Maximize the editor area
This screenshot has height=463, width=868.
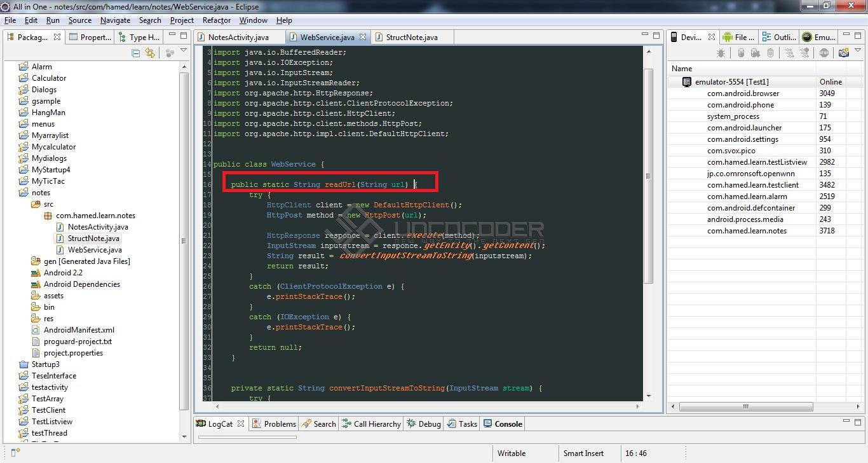pyautogui.click(x=657, y=36)
